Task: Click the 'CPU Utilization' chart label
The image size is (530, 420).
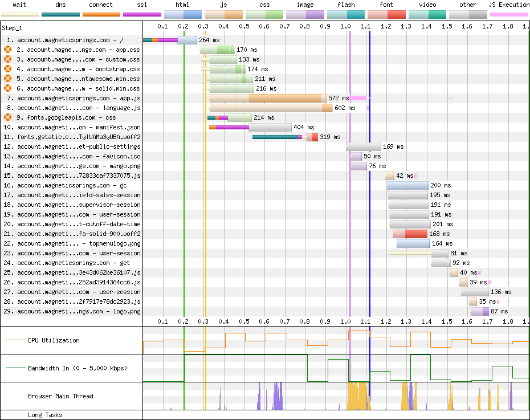Action: click(x=54, y=340)
